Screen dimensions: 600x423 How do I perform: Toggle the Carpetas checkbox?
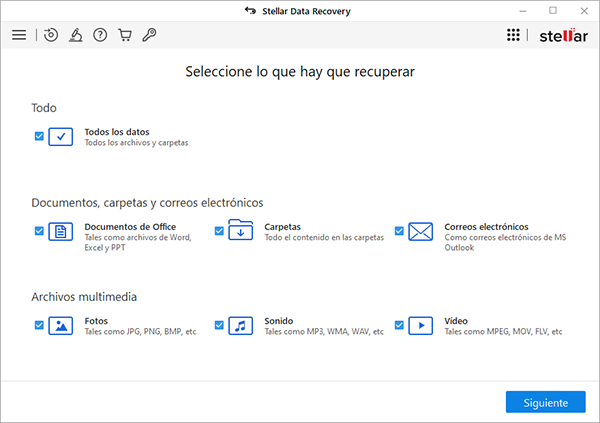[219, 231]
